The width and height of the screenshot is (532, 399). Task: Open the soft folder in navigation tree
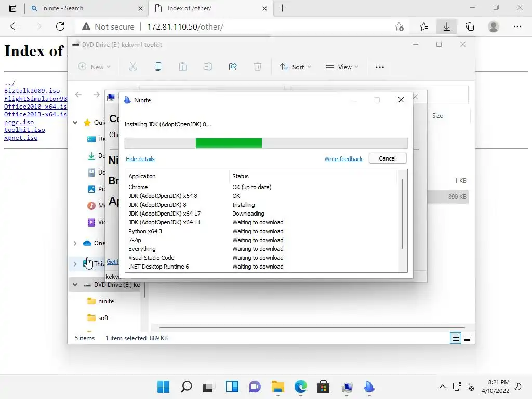(103, 318)
